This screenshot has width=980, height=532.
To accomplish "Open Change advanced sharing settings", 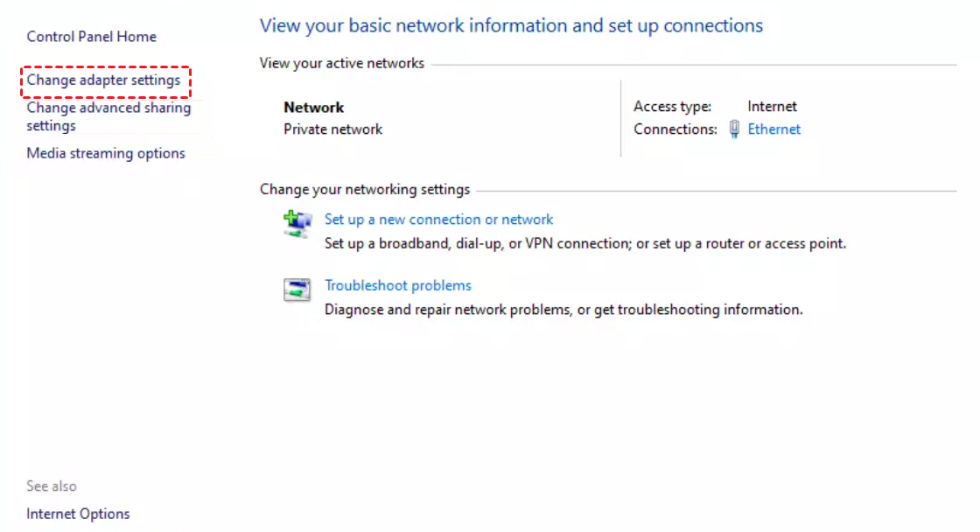I will pyautogui.click(x=108, y=116).
